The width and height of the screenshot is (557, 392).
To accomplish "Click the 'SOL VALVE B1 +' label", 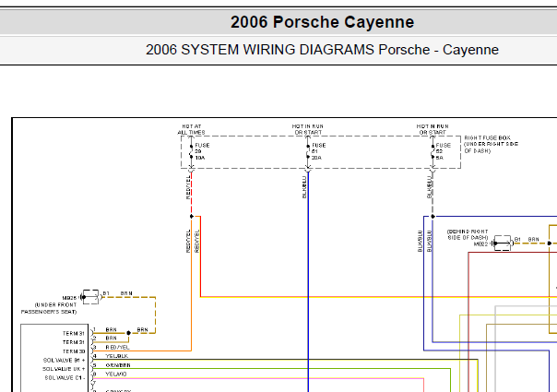I will click(64, 360).
